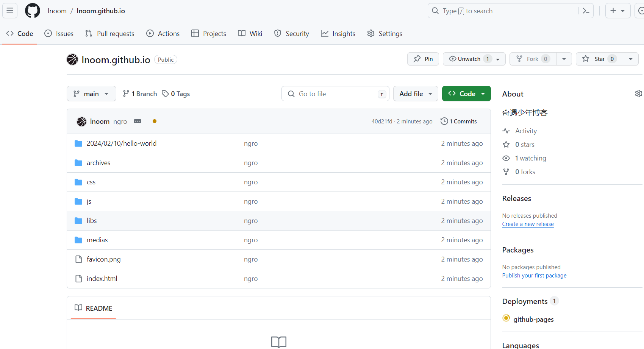Star the repository

[599, 59]
